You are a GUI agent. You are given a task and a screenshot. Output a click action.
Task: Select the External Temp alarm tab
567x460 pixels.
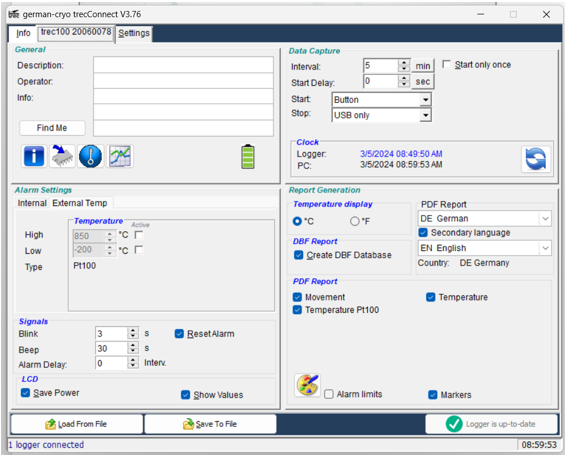click(x=80, y=203)
